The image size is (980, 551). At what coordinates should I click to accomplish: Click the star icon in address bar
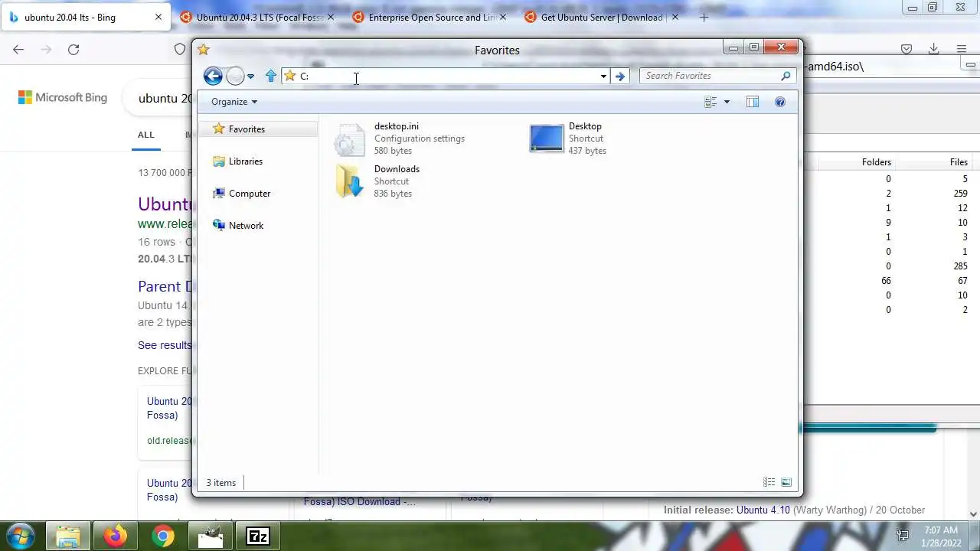[x=289, y=76]
